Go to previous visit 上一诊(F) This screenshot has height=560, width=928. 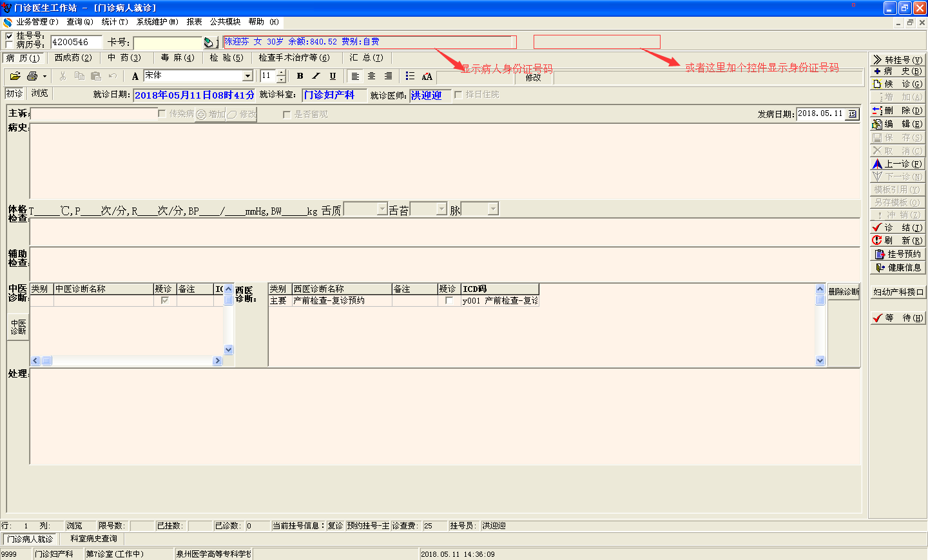pos(898,164)
